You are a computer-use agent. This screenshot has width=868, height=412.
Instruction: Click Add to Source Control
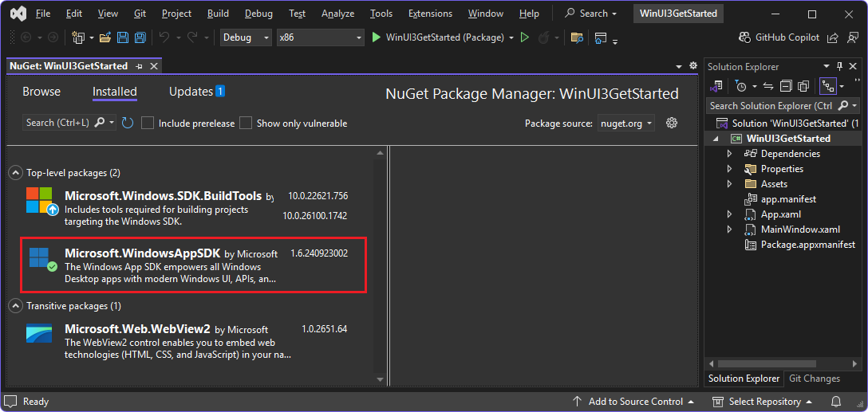pyautogui.click(x=633, y=402)
